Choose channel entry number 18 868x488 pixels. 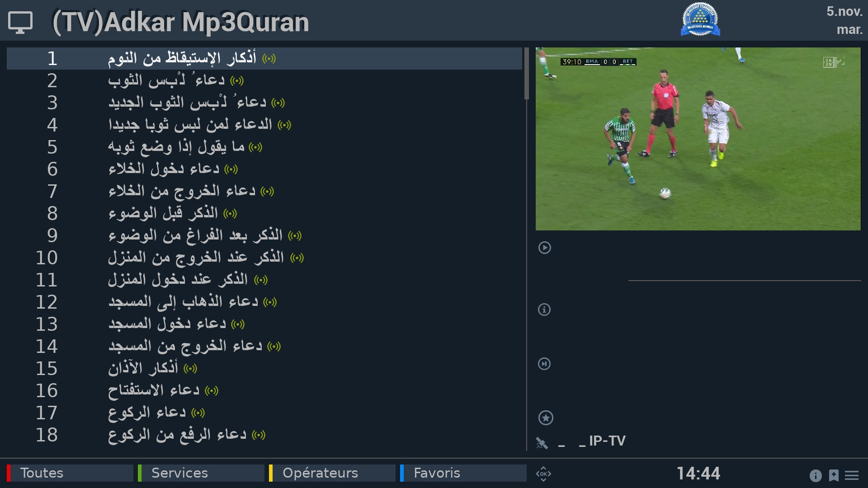264,435
